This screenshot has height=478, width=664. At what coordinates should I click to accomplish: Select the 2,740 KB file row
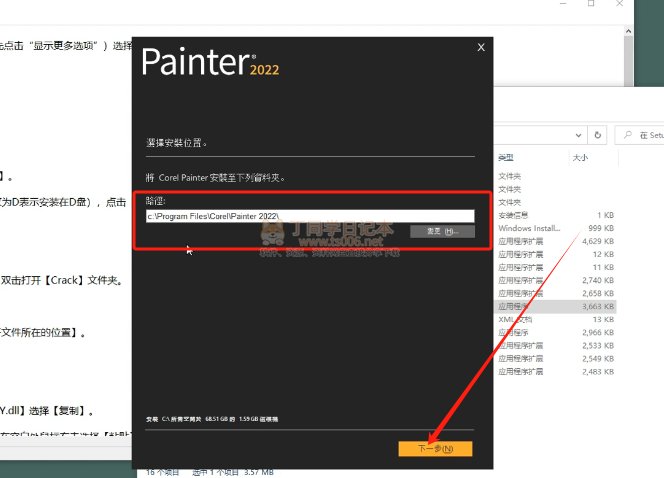(556, 280)
